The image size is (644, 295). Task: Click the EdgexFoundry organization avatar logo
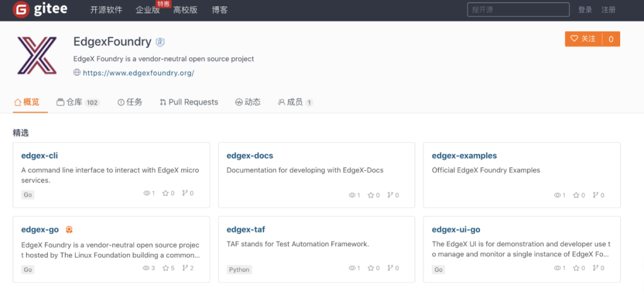pos(37,56)
